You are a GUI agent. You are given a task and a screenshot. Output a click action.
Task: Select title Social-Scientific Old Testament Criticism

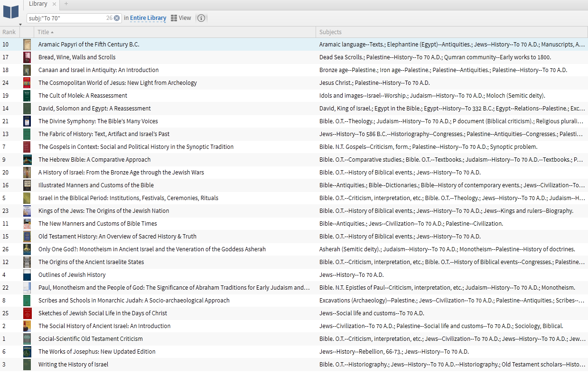click(x=91, y=339)
